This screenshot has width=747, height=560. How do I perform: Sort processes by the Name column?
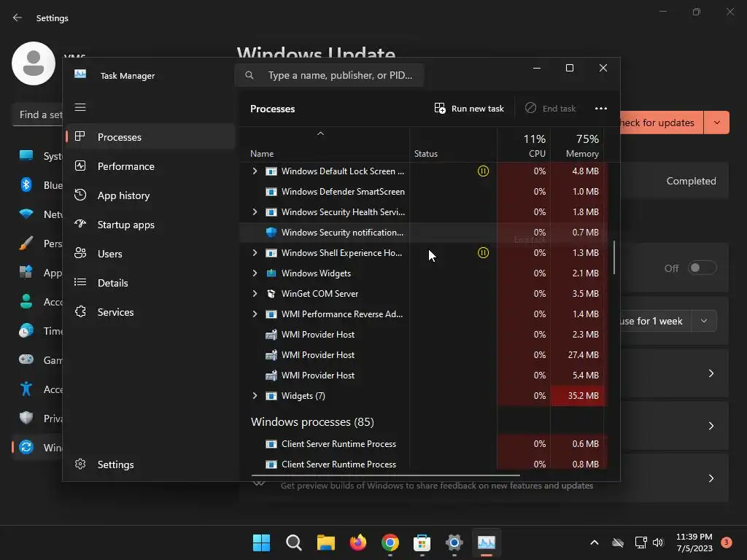[324, 145]
